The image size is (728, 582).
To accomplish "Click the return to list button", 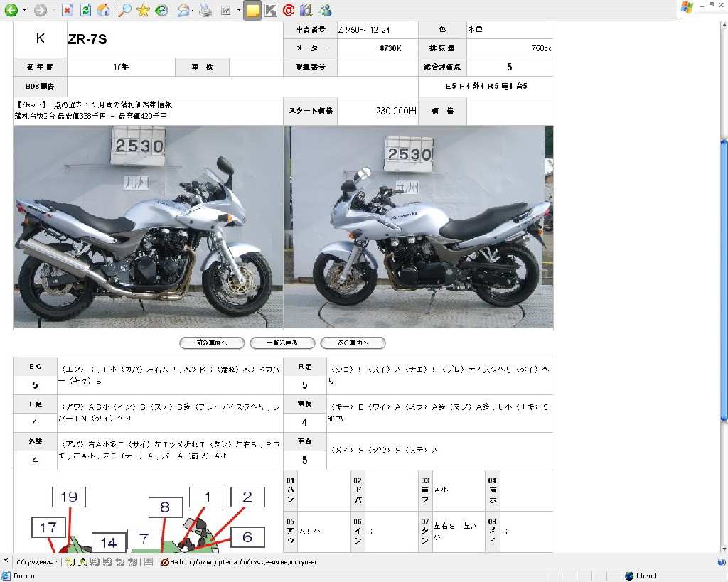I will [282, 343].
